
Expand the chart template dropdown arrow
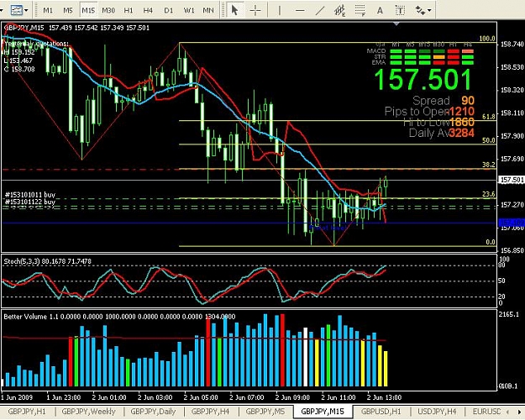pyautogui.click(x=26, y=10)
